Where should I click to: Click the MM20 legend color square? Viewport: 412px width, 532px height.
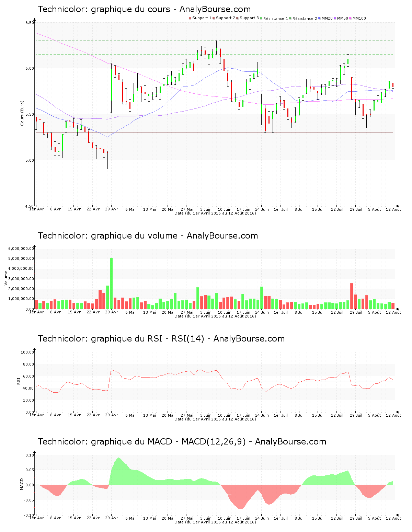point(320,18)
